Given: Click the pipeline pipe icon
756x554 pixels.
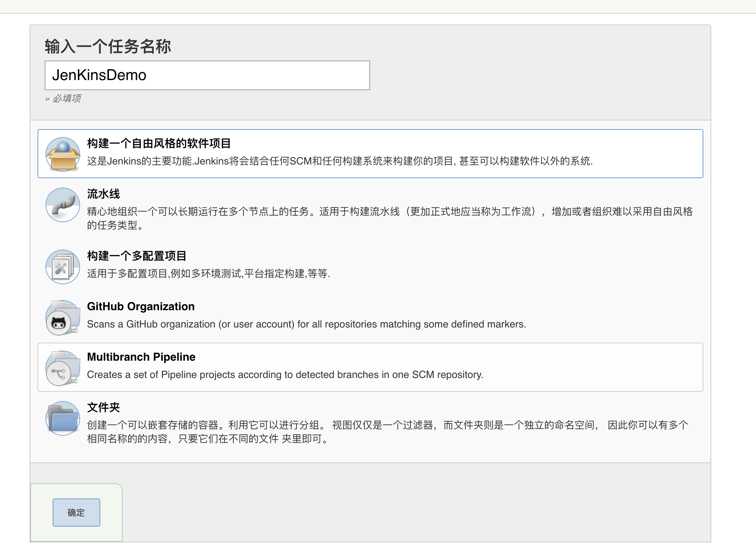Looking at the screenshot, I should [63, 205].
